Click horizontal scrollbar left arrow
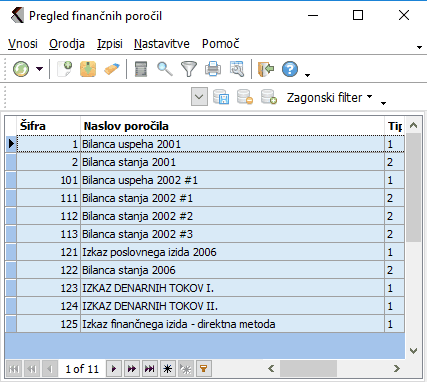427x382 pixels. [x=271, y=369]
